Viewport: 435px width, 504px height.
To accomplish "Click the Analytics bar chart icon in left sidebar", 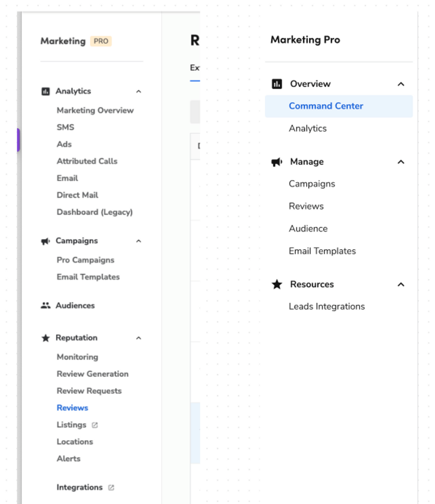I will pyautogui.click(x=45, y=91).
